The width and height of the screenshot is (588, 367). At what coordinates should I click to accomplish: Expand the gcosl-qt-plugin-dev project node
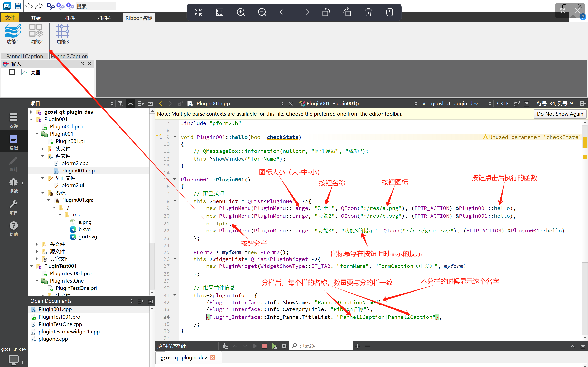click(x=31, y=112)
